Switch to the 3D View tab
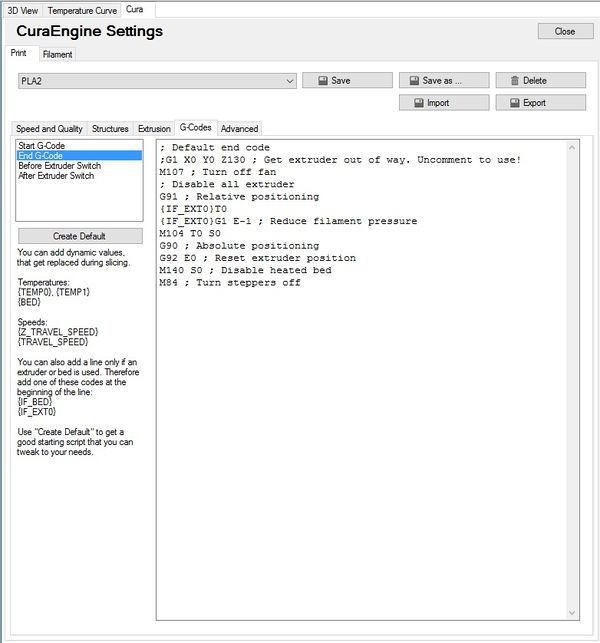Screen dimensions: 600x643 point(23,10)
